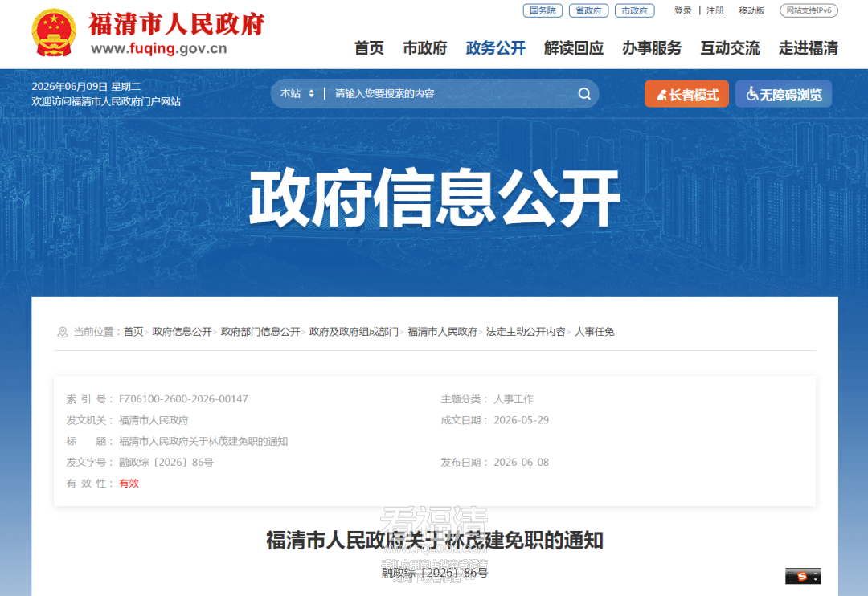Click the national emblem logo
Screen dimensions: 868x596
tap(54, 33)
